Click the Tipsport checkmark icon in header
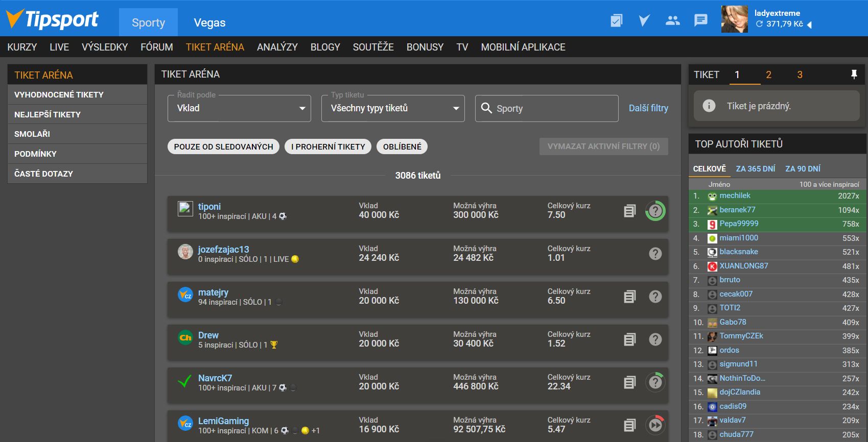Image resolution: width=868 pixels, height=442 pixels. (x=644, y=20)
